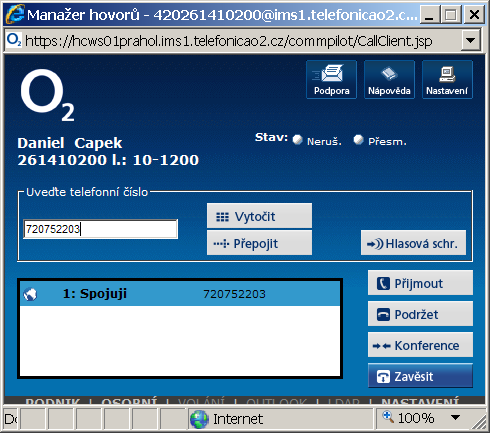Maximize the Manažer hovorů window
This screenshot has height=433, width=490.
click(x=450, y=14)
